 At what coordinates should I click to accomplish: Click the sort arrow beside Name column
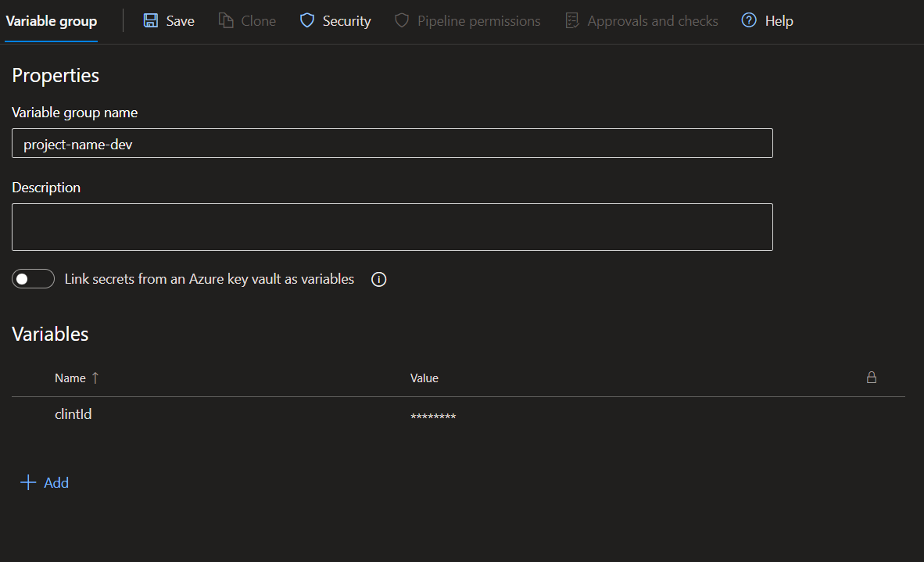[95, 378]
